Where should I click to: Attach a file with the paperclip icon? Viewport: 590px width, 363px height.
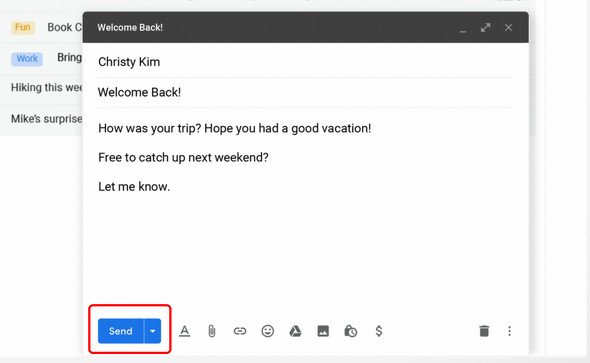pyautogui.click(x=212, y=331)
